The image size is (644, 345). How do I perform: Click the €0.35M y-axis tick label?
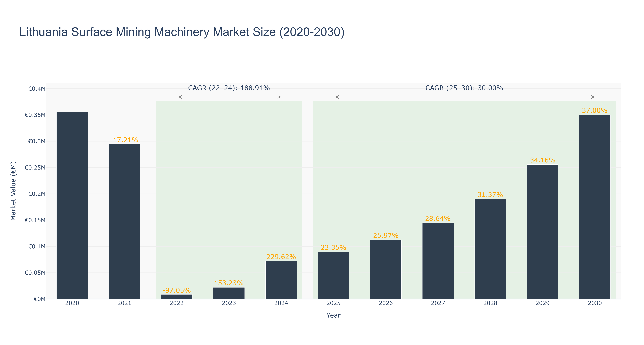(x=35, y=115)
